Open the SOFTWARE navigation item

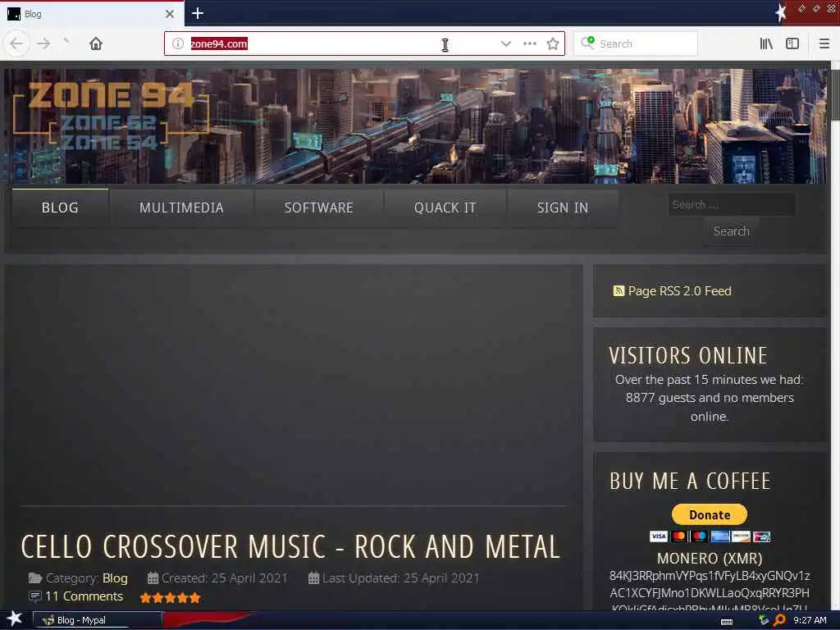pos(319,208)
